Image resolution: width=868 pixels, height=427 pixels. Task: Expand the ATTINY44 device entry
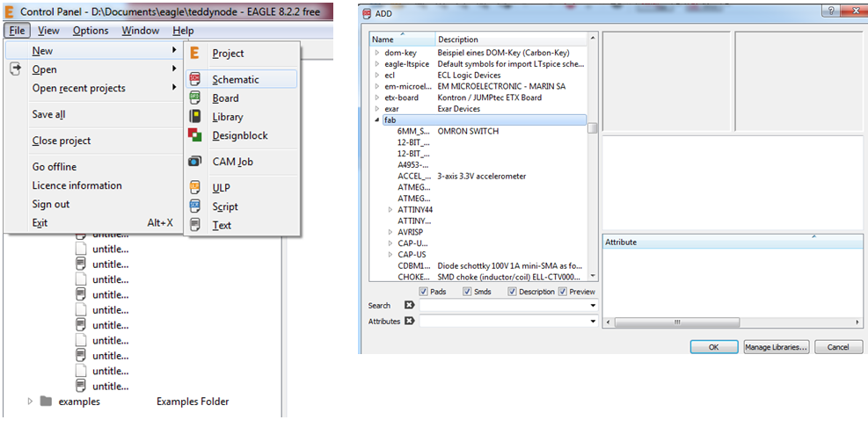pos(390,210)
